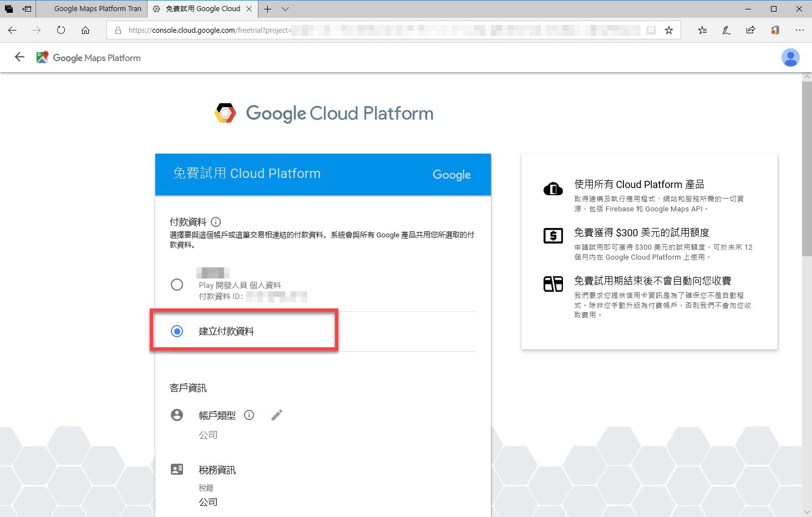Click the Google Maps Platform header title
The width and height of the screenshot is (812, 517).
click(x=97, y=58)
